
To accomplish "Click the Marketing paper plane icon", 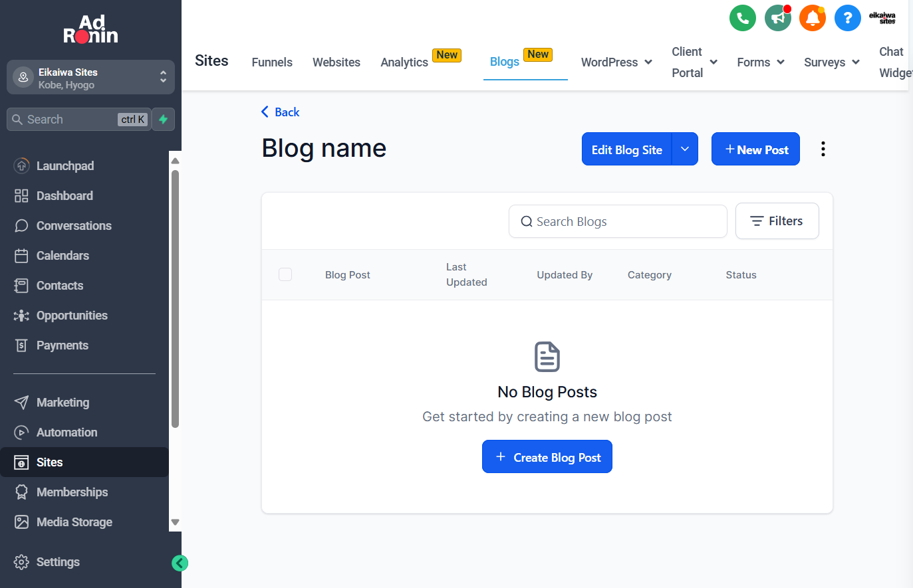I will pyautogui.click(x=21, y=403).
